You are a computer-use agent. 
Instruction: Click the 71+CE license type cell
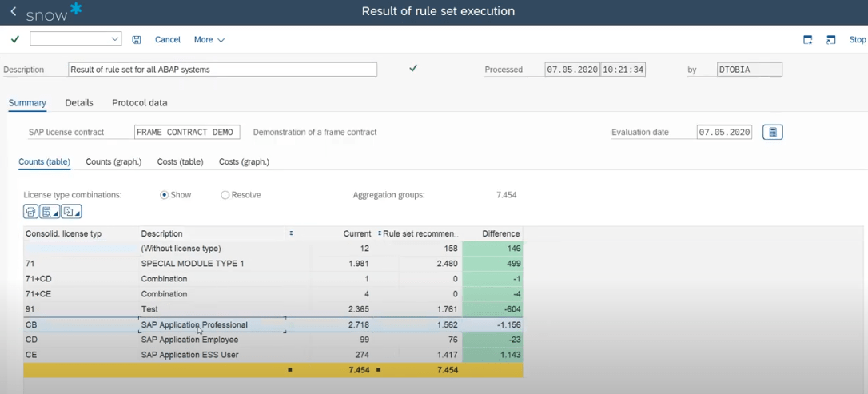tap(81, 294)
